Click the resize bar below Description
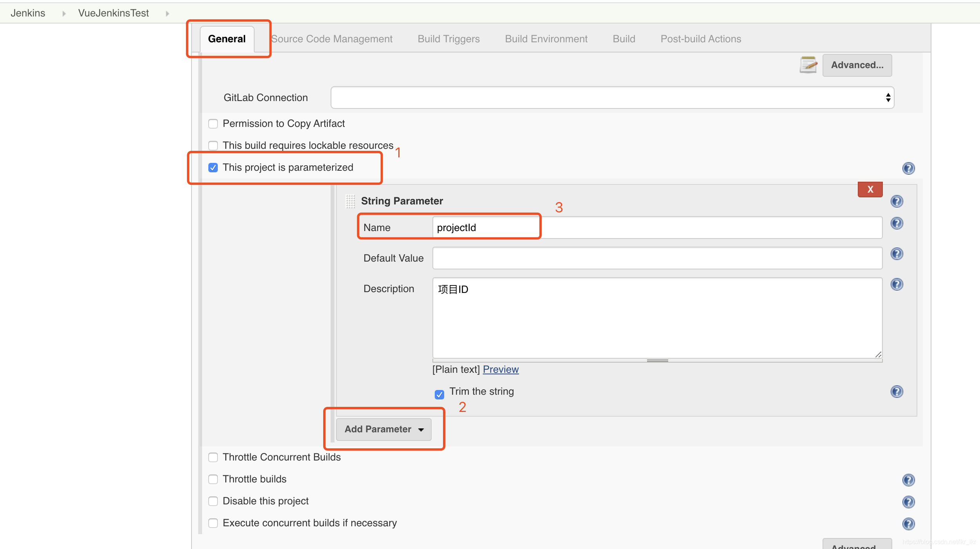This screenshot has width=980, height=549. (x=657, y=360)
